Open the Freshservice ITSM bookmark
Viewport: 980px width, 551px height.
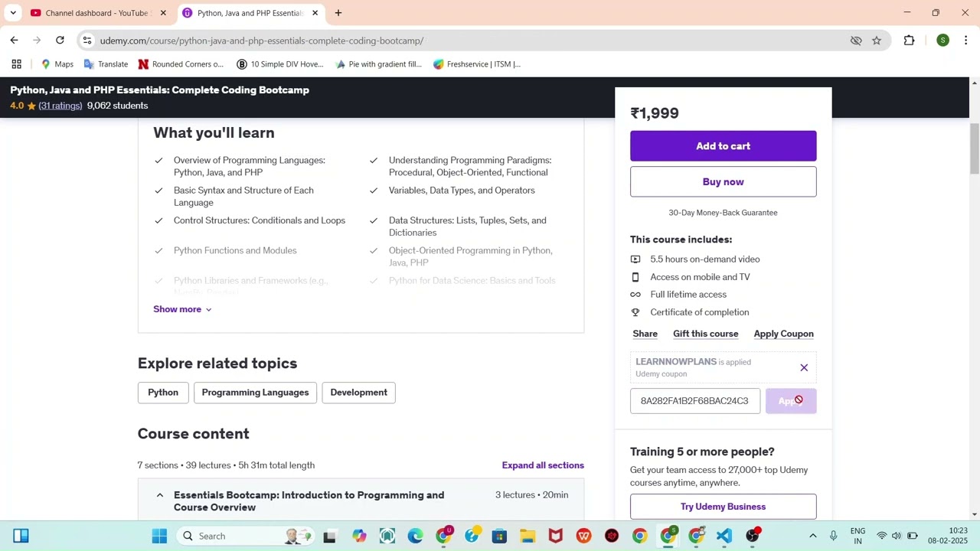[x=477, y=64]
